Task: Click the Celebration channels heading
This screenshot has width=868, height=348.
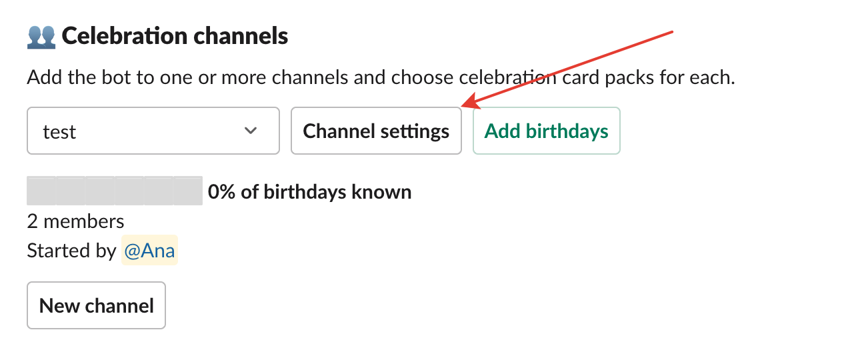Action: point(175,35)
